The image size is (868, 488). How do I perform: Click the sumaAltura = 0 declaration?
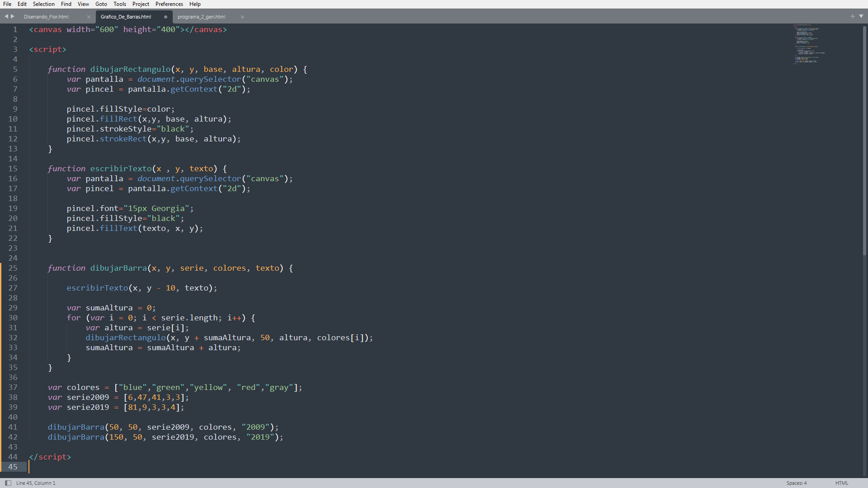(x=111, y=308)
